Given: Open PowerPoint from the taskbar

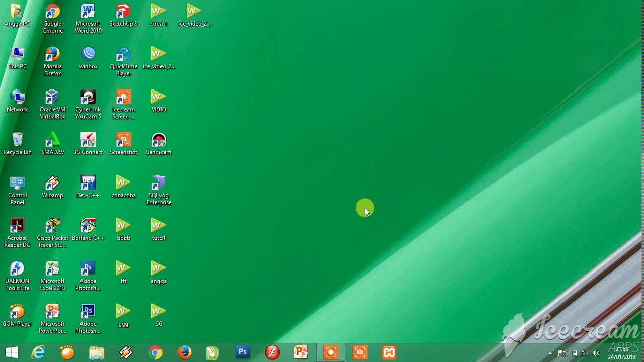Looking at the screenshot, I should coord(301,352).
